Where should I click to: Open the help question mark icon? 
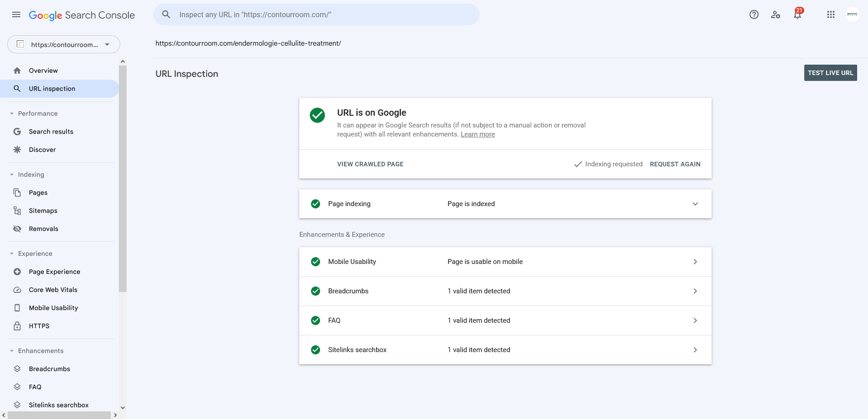pyautogui.click(x=754, y=14)
